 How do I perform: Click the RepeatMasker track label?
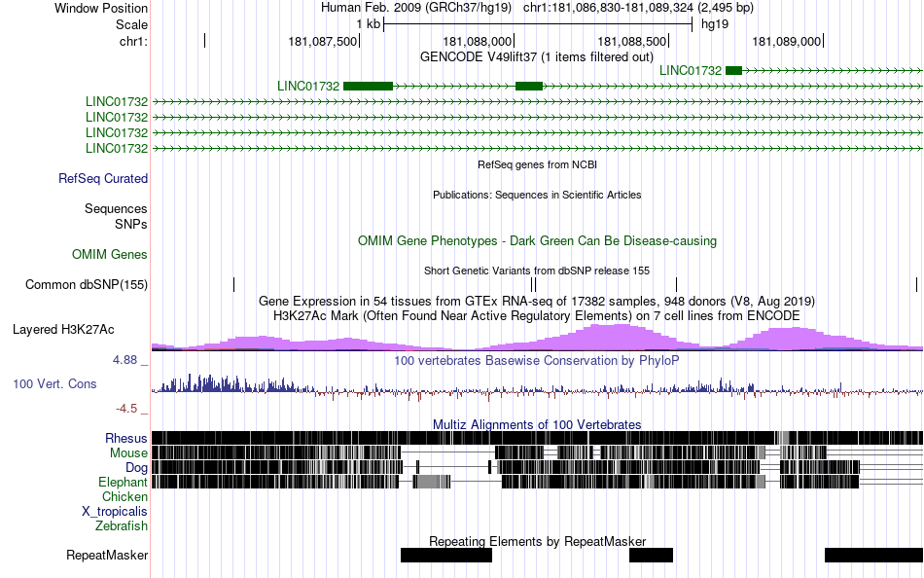(x=107, y=555)
